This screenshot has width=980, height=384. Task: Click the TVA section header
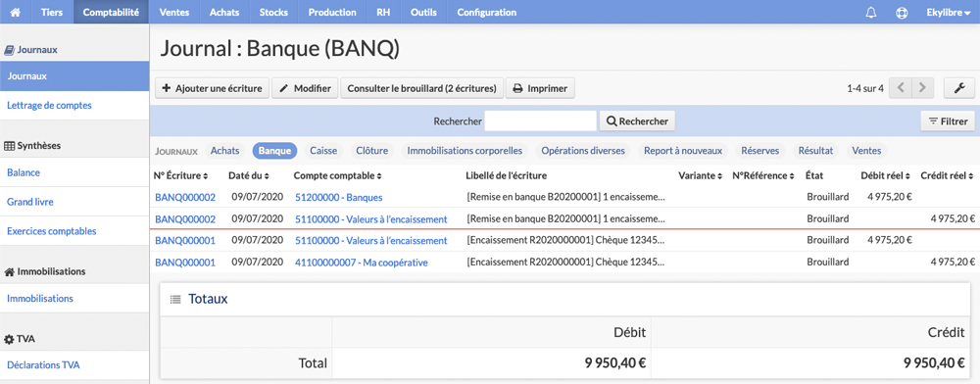(x=20, y=339)
